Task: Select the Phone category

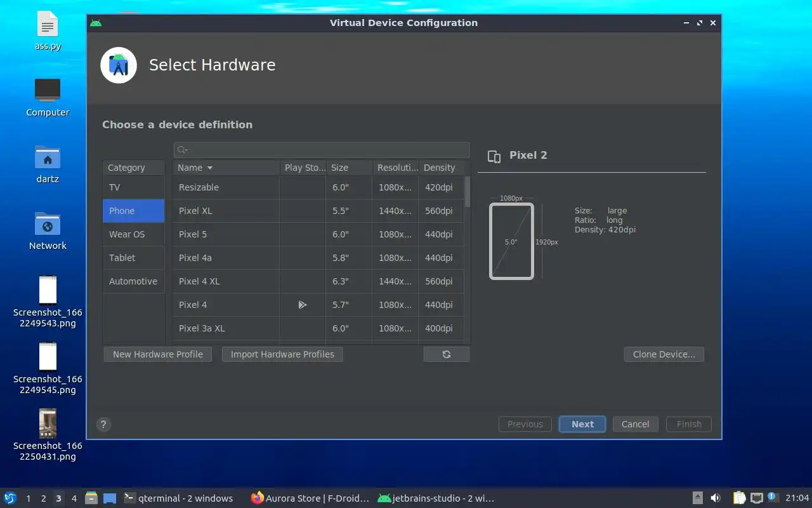Action: coord(134,211)
